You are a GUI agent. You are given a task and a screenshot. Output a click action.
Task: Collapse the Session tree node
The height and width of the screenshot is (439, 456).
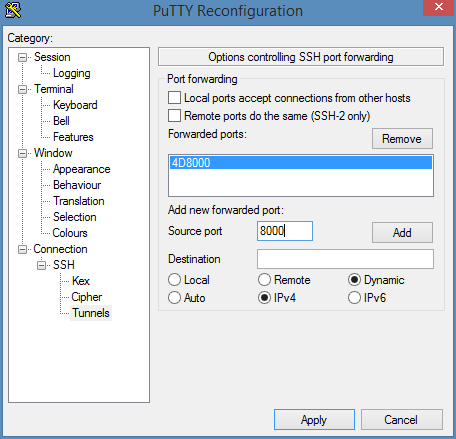[22, 57]
